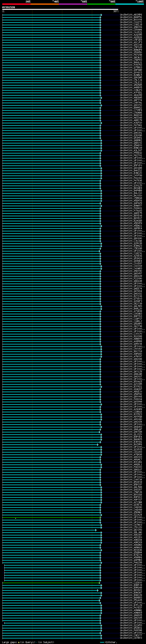
Task: Select hit label UniRef100_C5XJZ0
Action: pyautogui.click(x=131, y=527)
